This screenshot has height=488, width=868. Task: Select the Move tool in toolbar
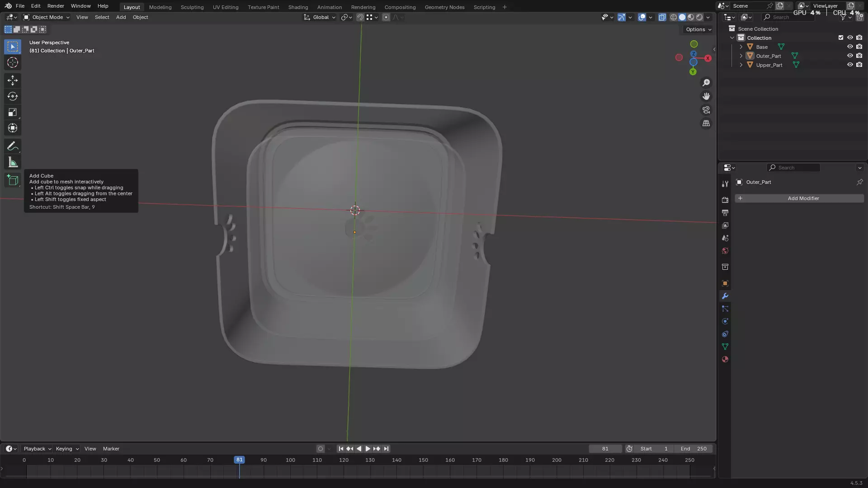pyautogui.click(x=13, y=80)
